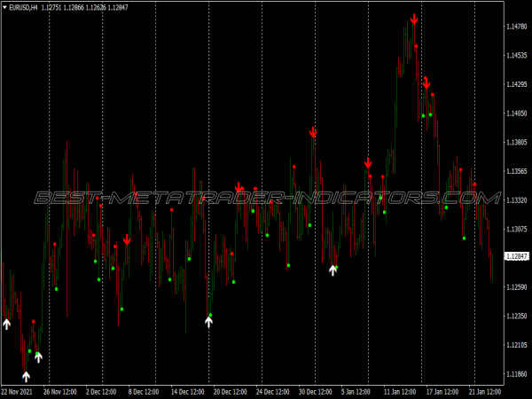Viewport: 532px width, 399px height.
Task: Open the chart menu triangle beside EURUSD,H4
Action: pyautogui.click(x=4, y=7)
